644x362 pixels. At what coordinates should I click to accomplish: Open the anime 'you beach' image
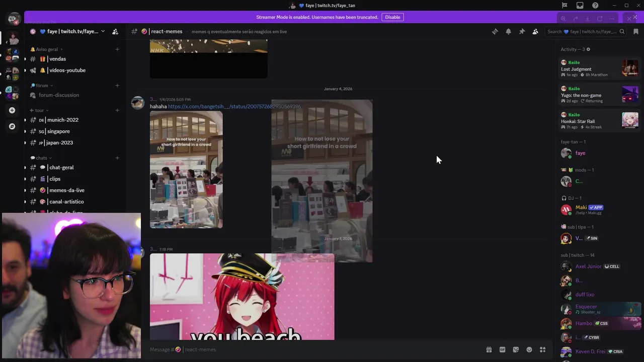(242, 297)
